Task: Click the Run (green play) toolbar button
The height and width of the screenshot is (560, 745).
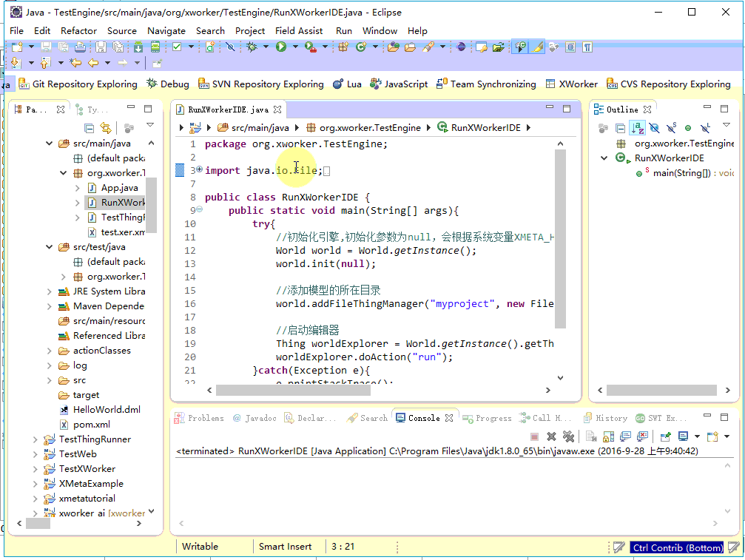Action: (x=281, y=47)
